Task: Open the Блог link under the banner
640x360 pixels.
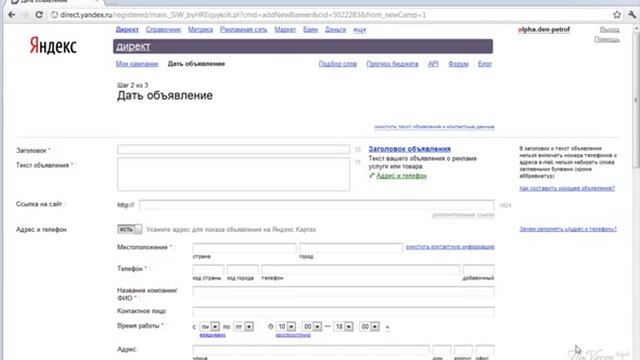Action: click(x=485, y=64)
